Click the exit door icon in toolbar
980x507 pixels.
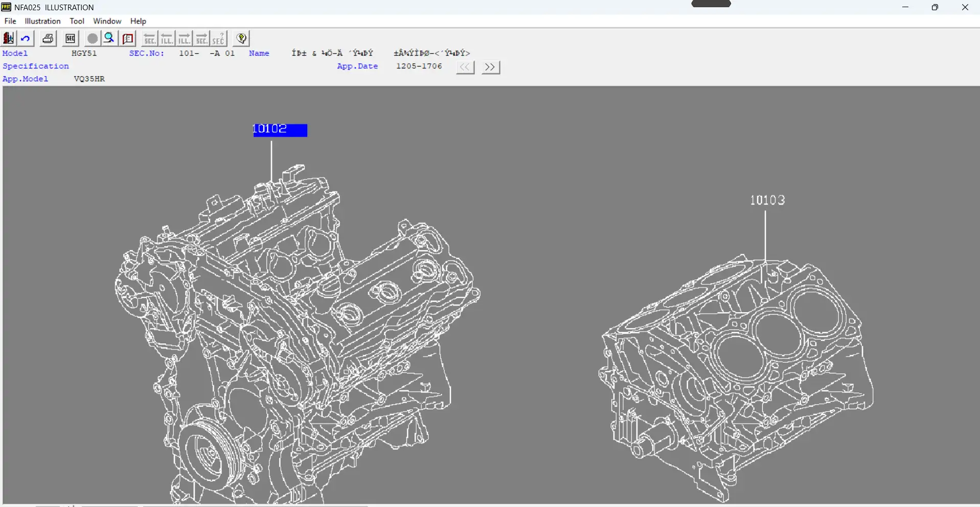point(9,38)
